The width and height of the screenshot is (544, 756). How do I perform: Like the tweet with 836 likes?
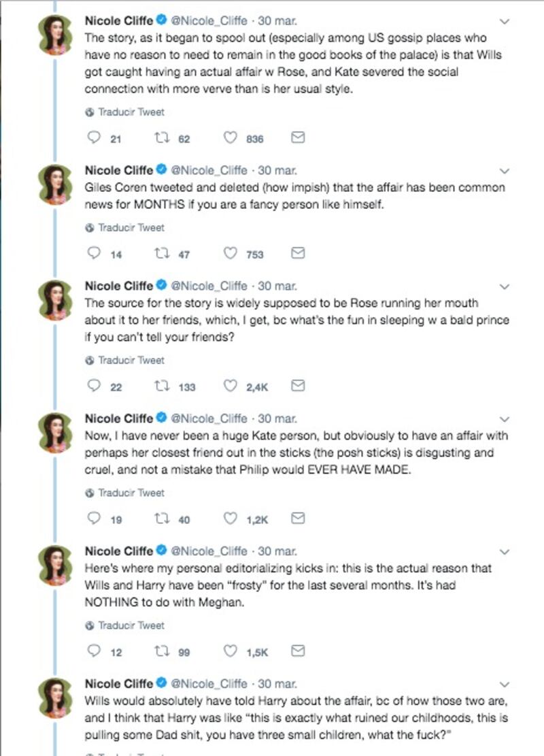[x=231, y=138]
